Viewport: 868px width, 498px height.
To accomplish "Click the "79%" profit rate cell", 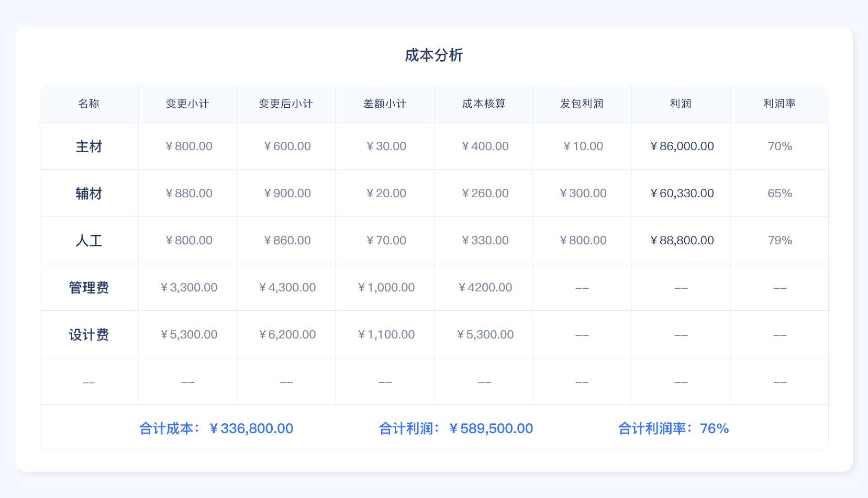I will point(780,241).
